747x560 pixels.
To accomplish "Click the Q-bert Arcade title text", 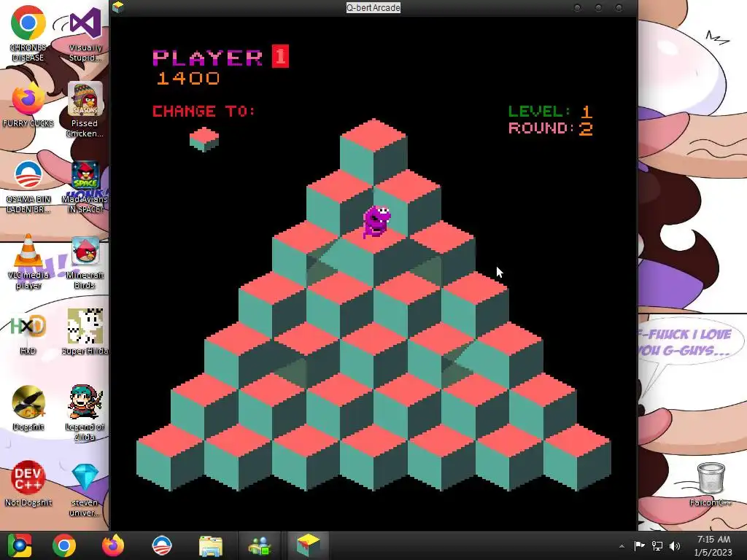I will 373,7.
